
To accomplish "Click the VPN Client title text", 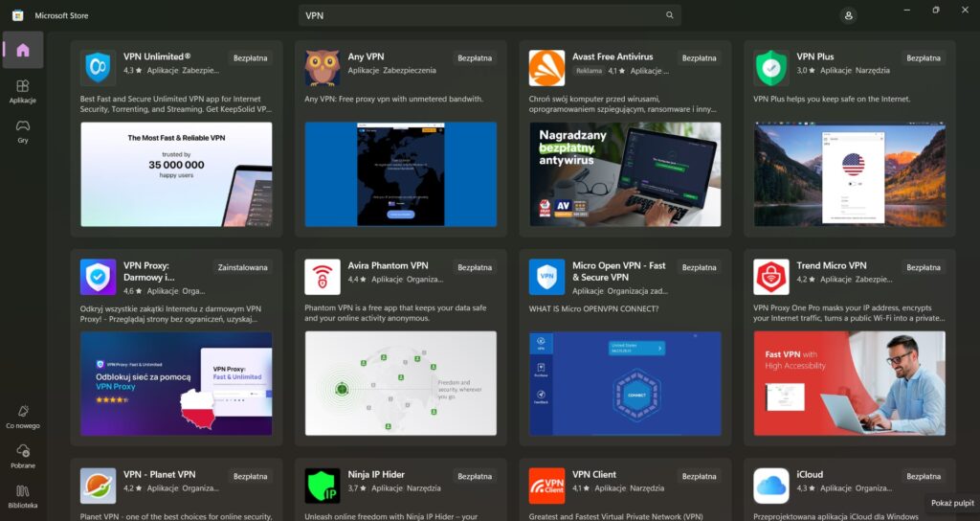I will tap(593, 474).
